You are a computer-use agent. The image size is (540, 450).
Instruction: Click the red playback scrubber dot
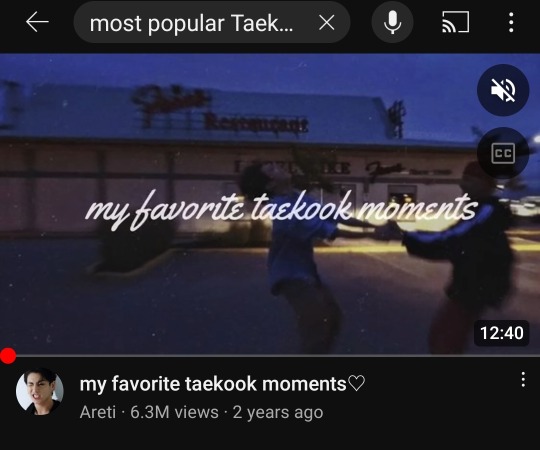(8, 356)
